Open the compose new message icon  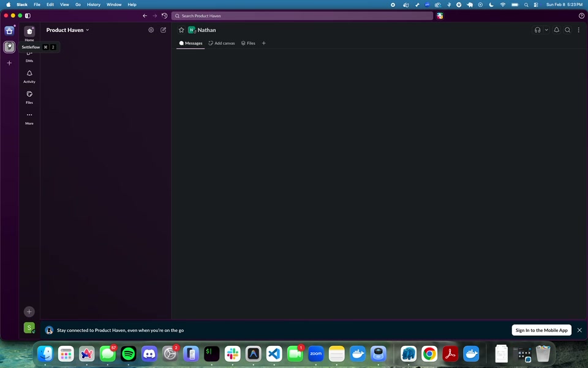(164, 30)
